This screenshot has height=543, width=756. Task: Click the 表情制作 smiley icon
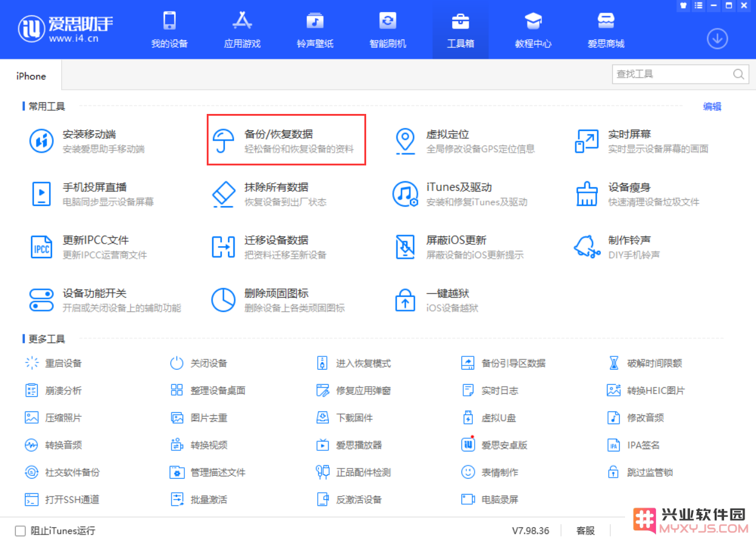[x=467, y=472]
